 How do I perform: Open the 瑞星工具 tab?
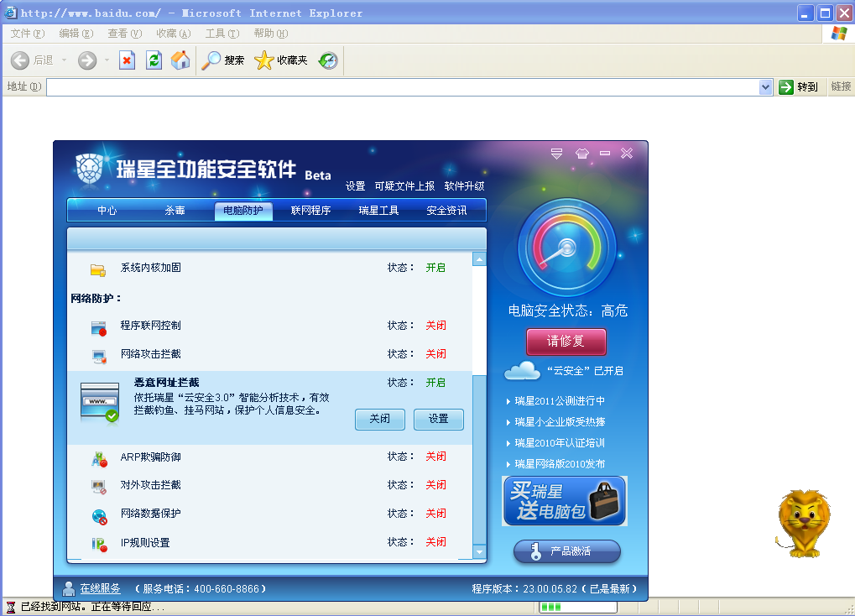(379, 211)
